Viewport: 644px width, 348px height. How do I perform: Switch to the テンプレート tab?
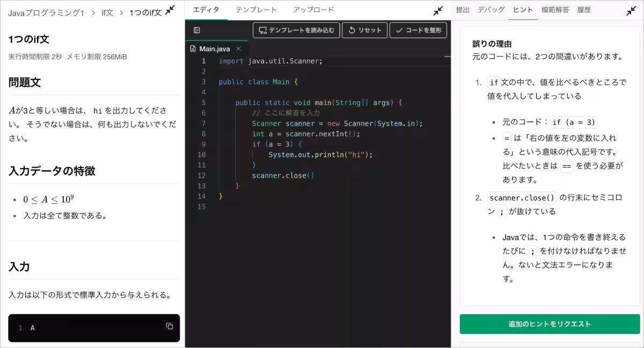point(256,10)
